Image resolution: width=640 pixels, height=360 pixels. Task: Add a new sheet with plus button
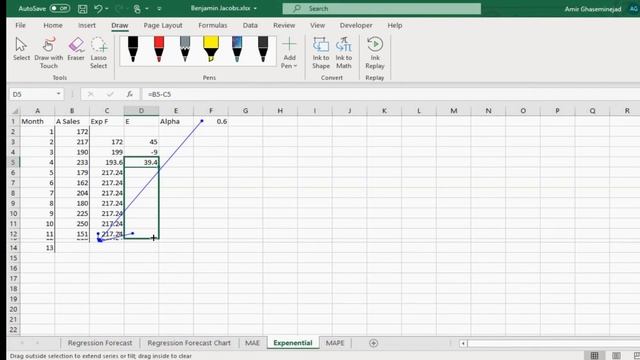(x=373, y=343)
